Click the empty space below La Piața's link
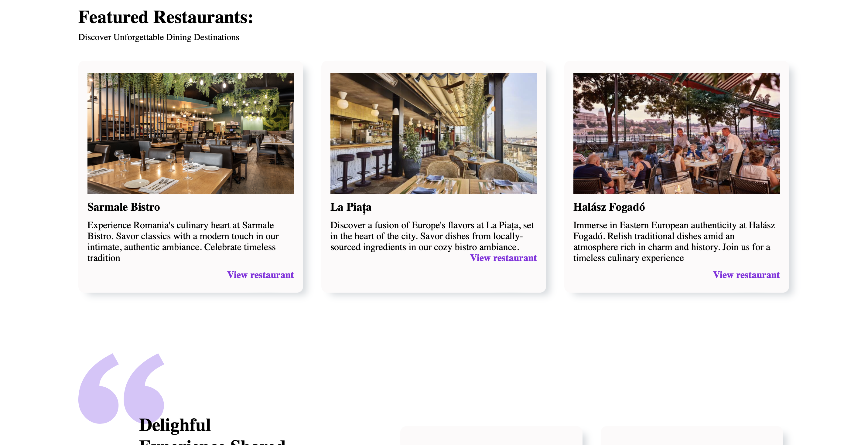 click(433, 278)
